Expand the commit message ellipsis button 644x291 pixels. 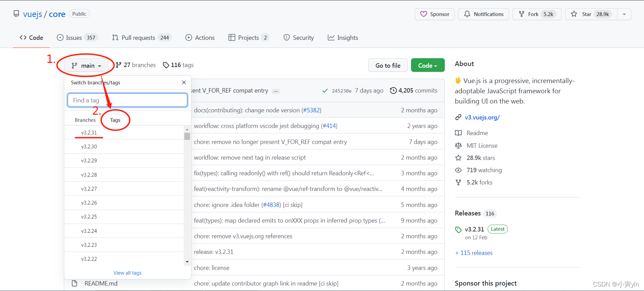pyautogui.click(x=276, y=91)
